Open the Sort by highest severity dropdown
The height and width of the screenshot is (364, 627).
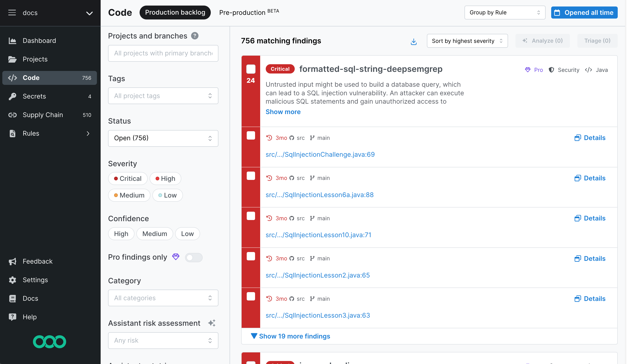pos(467,41)
